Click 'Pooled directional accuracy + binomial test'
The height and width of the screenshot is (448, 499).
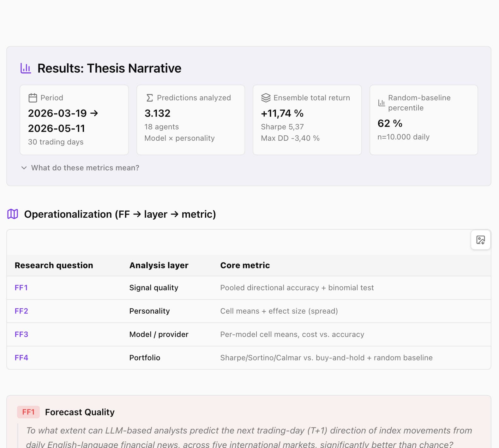297,288
